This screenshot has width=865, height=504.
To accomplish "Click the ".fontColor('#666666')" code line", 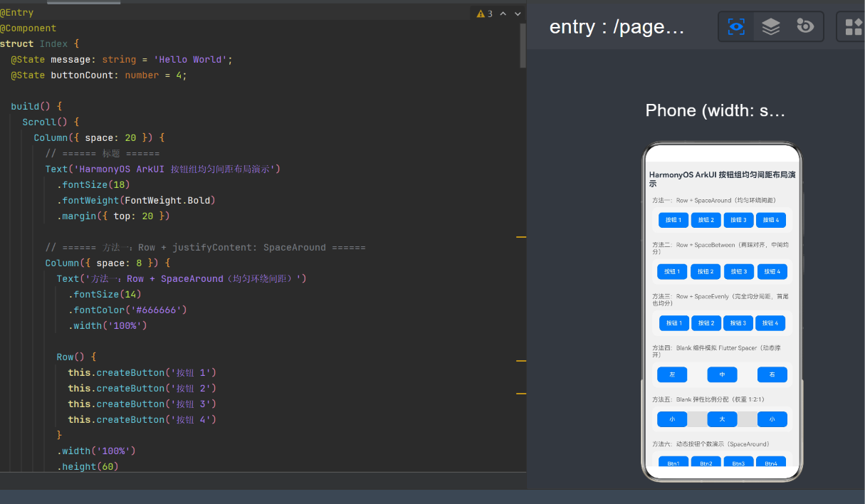I will tap(127, 310).
